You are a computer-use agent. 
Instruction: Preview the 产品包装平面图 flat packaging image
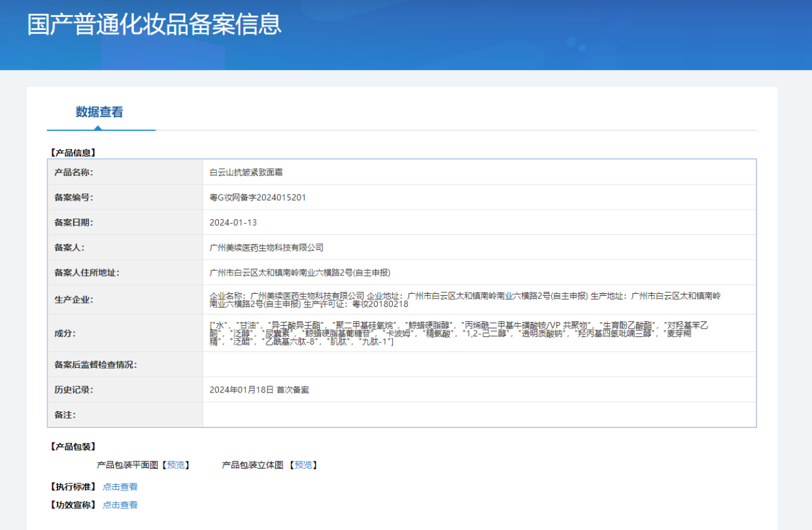pos(175,465)
